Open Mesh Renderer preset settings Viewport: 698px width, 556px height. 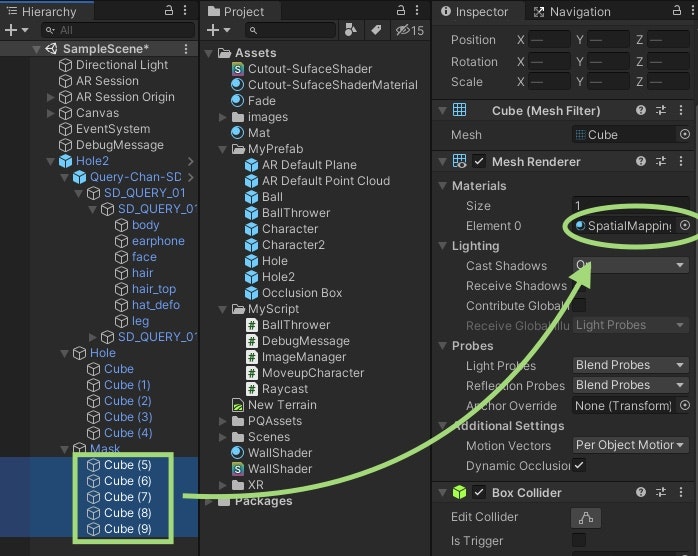[661, 161]
